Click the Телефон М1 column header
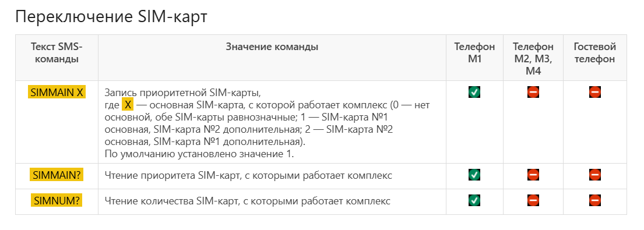The height and width of the screenshot is (230, 644). 474,53
